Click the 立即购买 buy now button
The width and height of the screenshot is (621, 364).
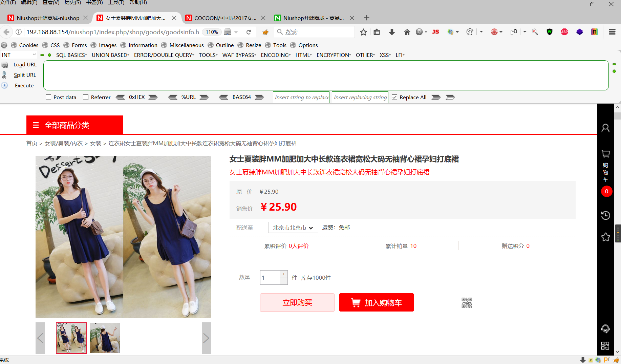[x=297, y=302]
